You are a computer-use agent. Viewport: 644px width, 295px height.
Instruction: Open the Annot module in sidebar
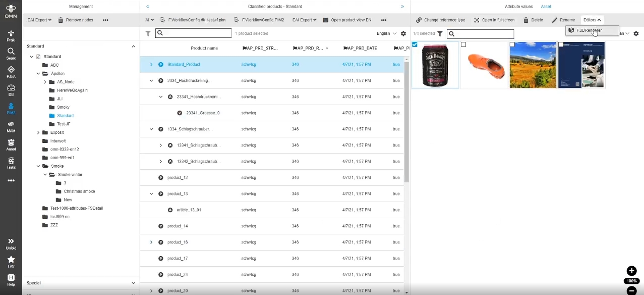click(x=11, y=144)
